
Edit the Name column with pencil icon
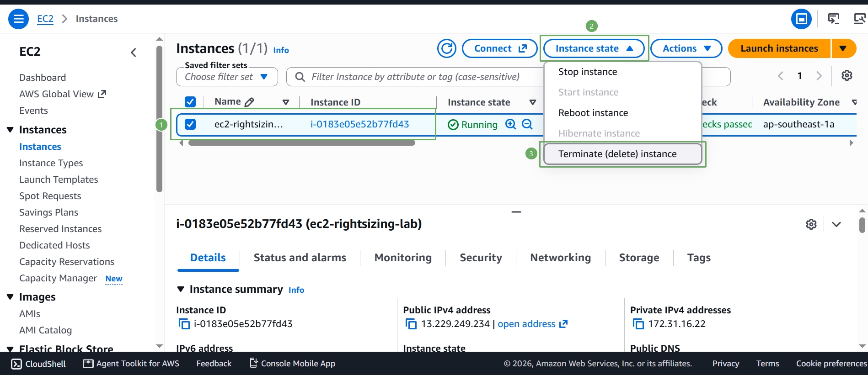click(x=249, y=102)
